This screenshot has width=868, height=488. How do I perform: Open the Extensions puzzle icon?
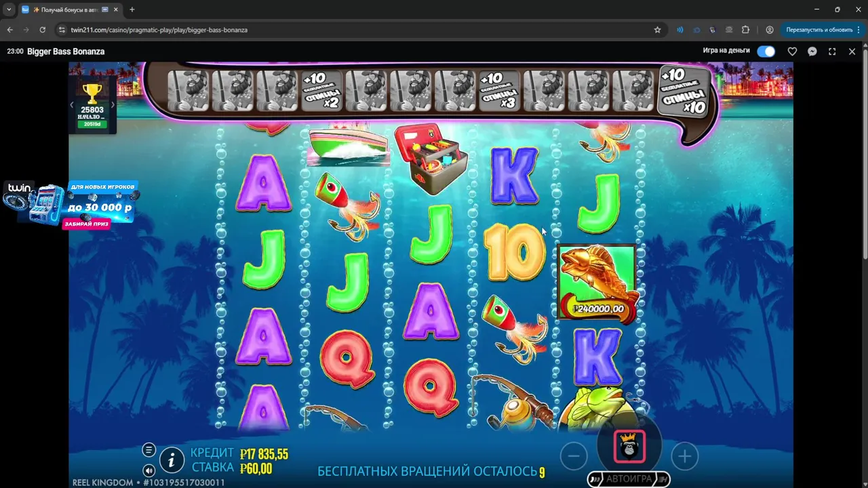(x=745, y=30)
